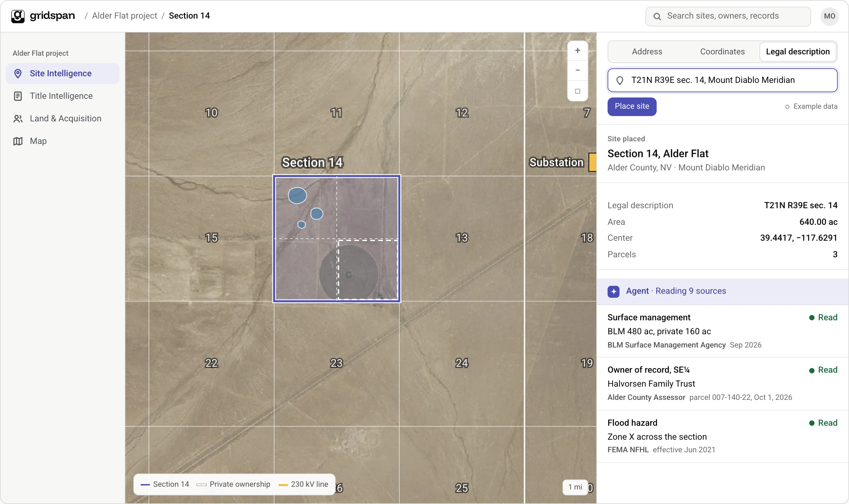
Task: Select the dashed SE quarter private parcel
Action: 367,270
